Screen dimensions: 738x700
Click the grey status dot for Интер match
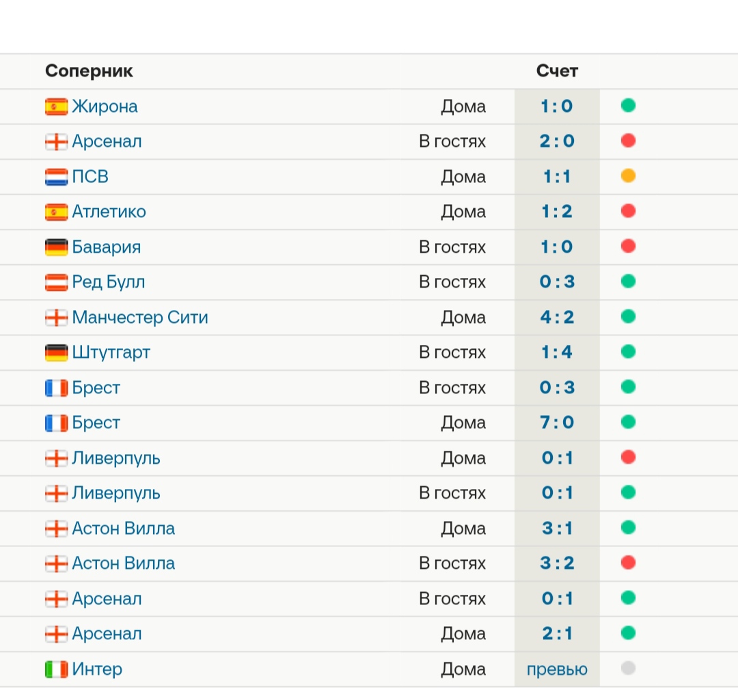628,668
